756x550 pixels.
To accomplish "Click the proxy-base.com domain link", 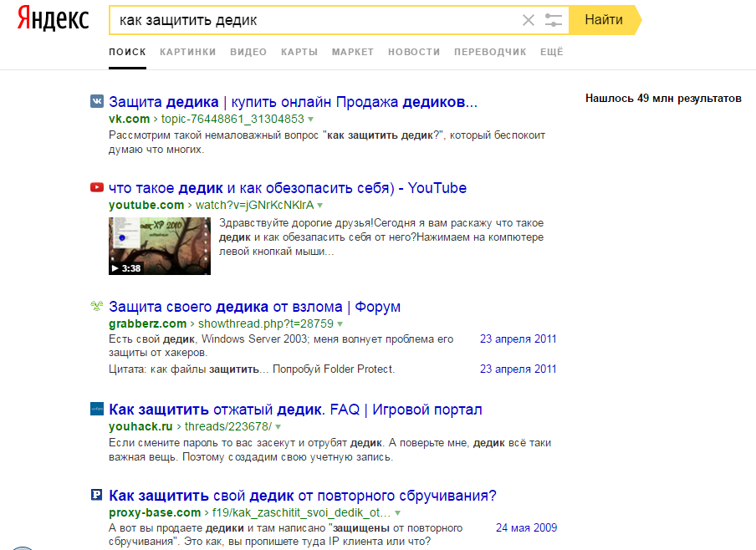I will 155,512.
